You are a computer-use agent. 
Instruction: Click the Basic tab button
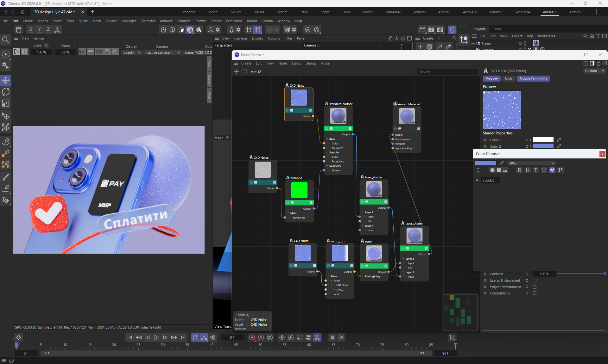[508, 79]
